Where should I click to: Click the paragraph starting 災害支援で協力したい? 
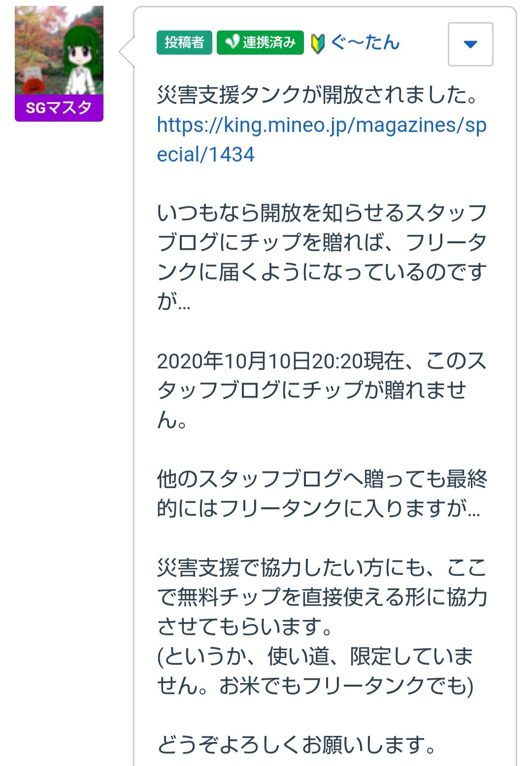(321, 597)
